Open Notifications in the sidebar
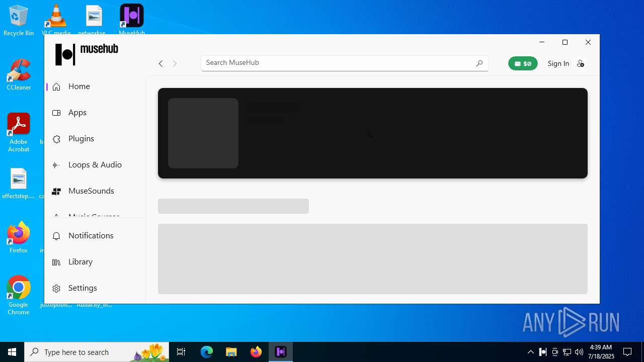The height and width of the screenshot is (362, 644). coord(95,236)
